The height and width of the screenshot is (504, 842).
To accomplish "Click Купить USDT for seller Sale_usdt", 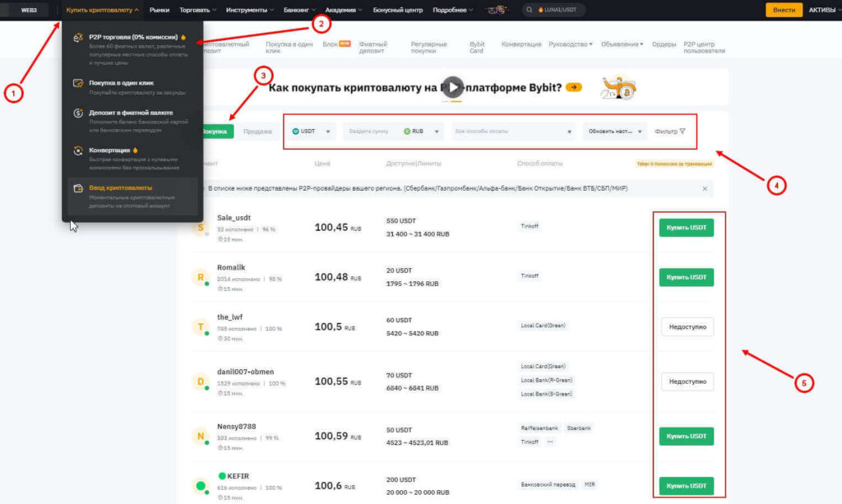I will point(687,228).
